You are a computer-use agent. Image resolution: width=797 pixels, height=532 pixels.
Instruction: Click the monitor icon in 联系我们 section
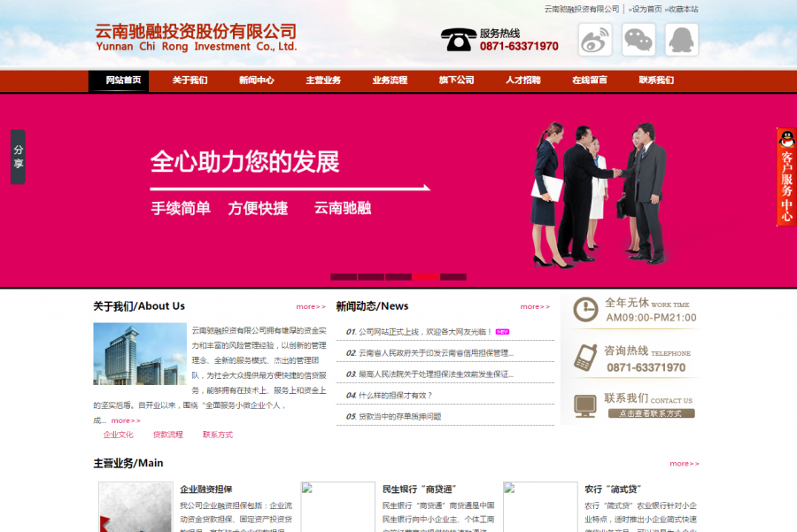tap(584, 405)
